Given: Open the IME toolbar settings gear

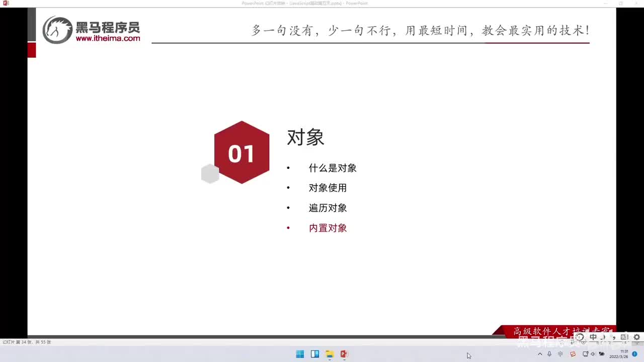Looking at the screenshot, I should 636,337.
